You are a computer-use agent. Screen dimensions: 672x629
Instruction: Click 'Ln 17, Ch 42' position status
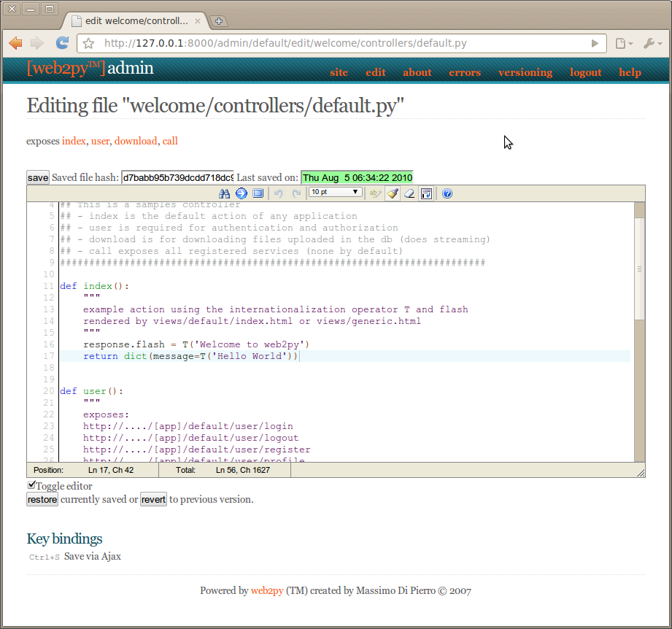coord(111,470)
